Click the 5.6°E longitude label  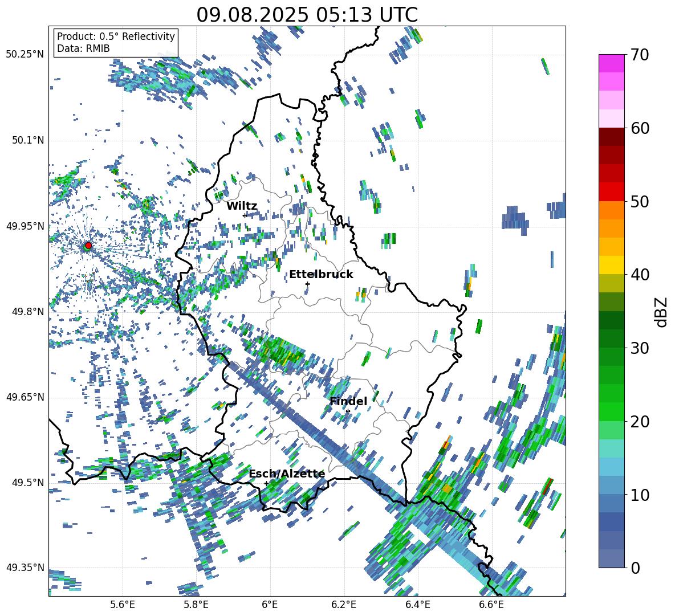tap(123, 605)
